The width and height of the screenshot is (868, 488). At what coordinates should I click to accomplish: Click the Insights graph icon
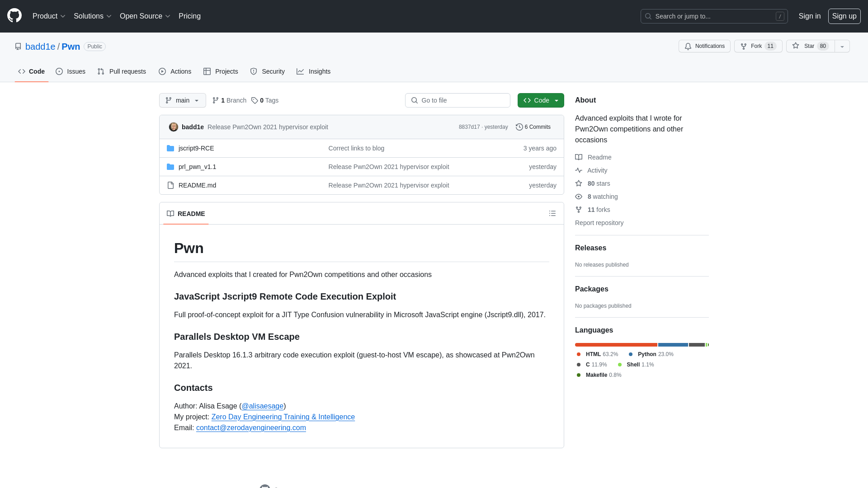(300, 71)
